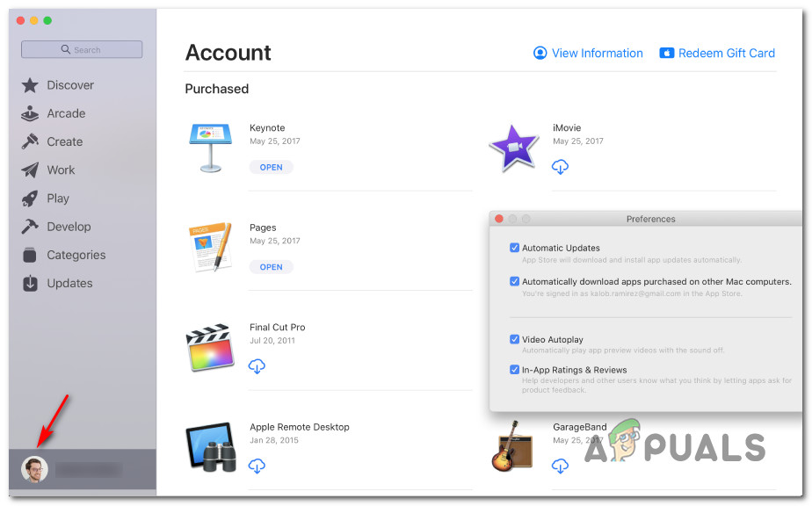This screenshot has width=812, height=506.
Task: Toggle In-App Ratings & Reviews checkbox
Action: (x=514, y=370)
